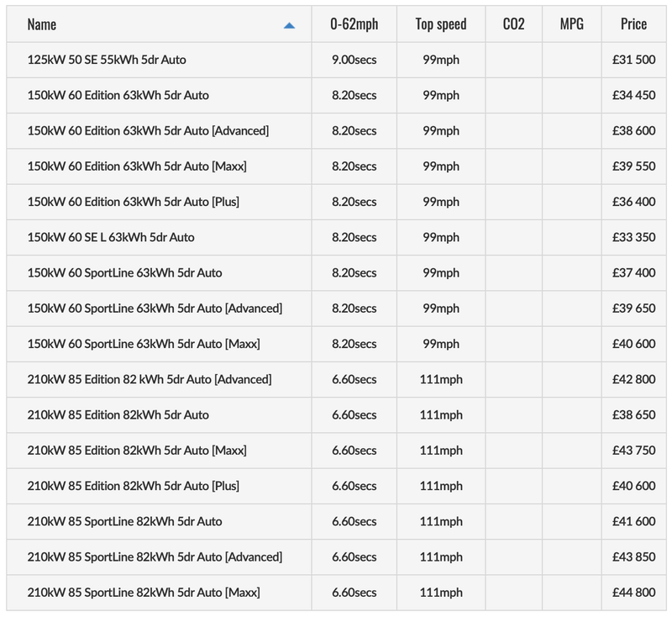
Task: Sort by Top speed column header
Action: 440,24
